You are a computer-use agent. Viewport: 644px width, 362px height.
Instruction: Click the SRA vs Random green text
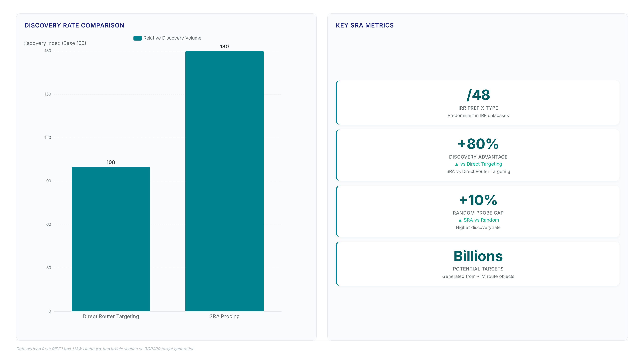481,220
